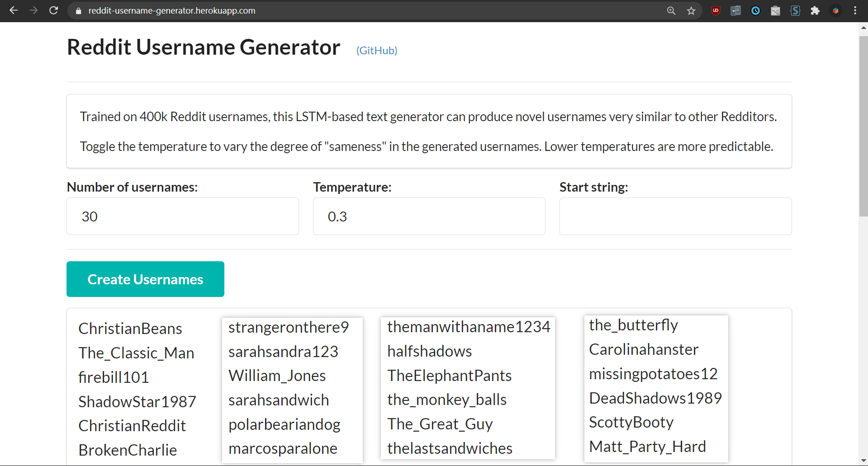Click the address bar URL
The height and width of the screenshot is (466, 868).
click(x=172, y=11)
